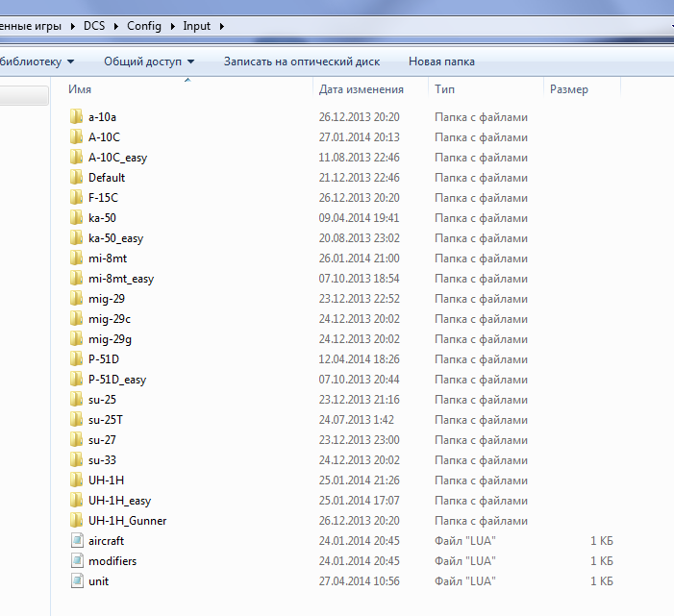
Task: Click the 1 КБ size of modifiers file
Action: [x=601, y=561]
